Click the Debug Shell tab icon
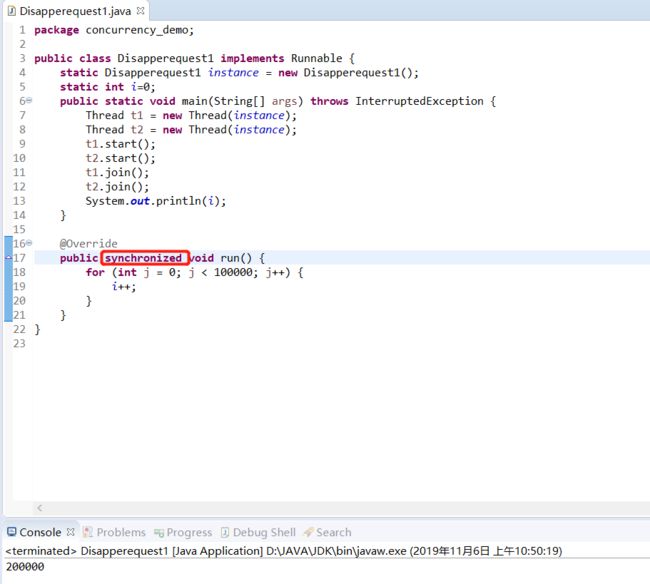The width and height of the screenshot is (650, 584). [x=225, y=532]
